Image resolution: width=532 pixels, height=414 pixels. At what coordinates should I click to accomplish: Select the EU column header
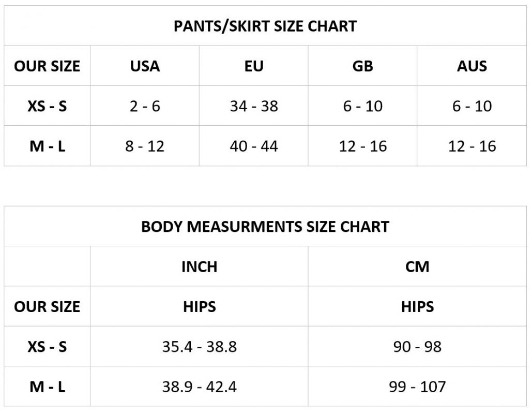tap(254, 66)
